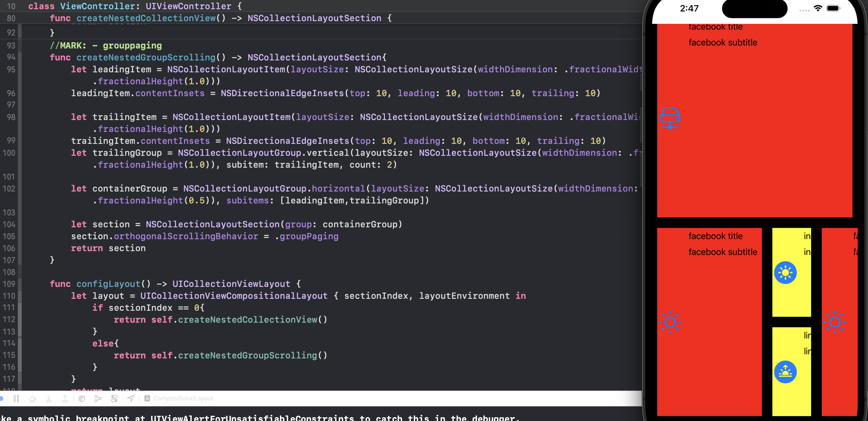This screenshot has width=868, height=421.
Task: Click the Step Over debug button
Action: [x=33, y=399]
